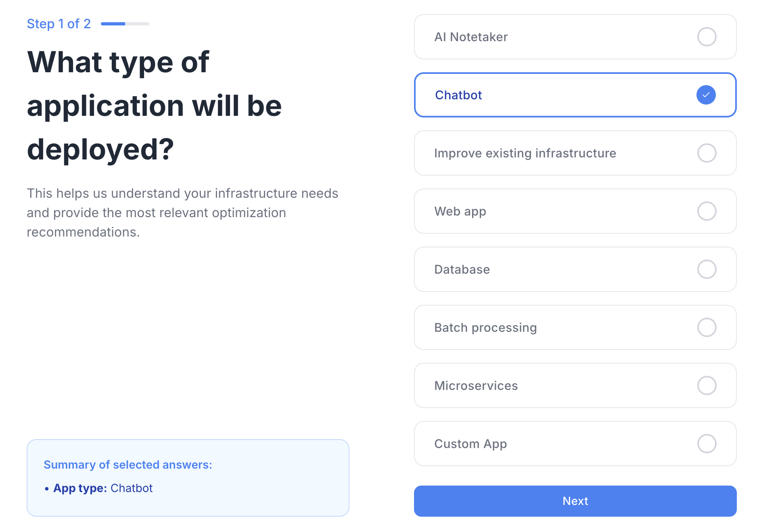
Task: Click the Improve existing infrastructure label
Action: [525, 153]
